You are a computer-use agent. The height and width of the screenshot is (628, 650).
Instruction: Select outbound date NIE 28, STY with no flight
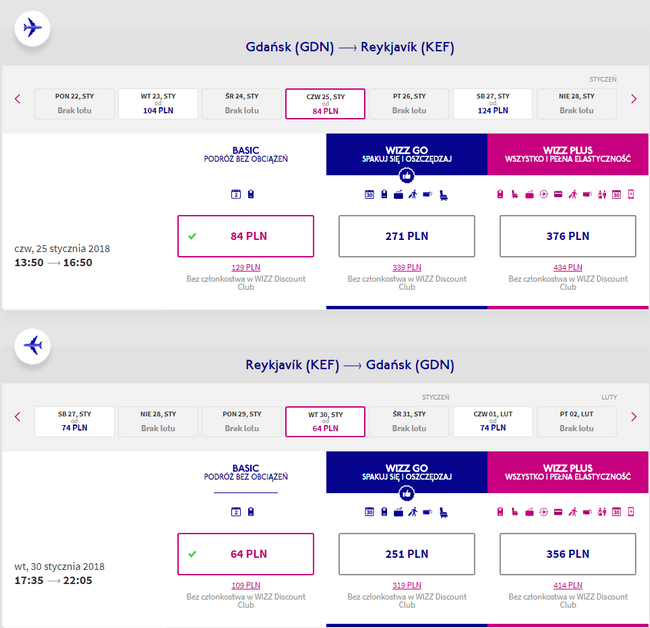click(577, 104)
